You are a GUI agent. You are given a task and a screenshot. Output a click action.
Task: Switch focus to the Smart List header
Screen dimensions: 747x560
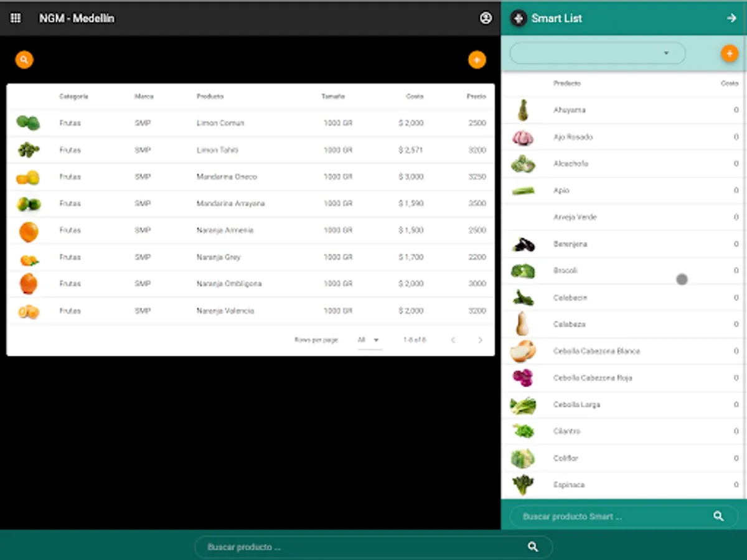coord(557,19)
